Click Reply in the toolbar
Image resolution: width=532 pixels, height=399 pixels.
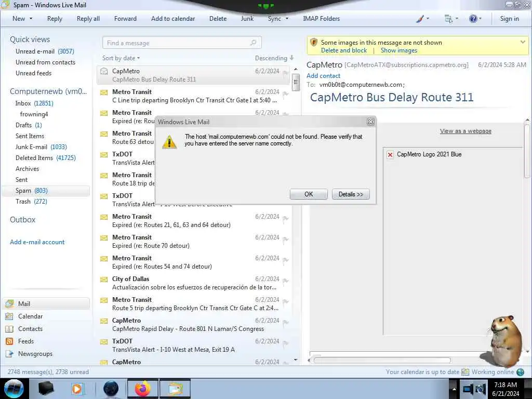click(x=55, y=19)
